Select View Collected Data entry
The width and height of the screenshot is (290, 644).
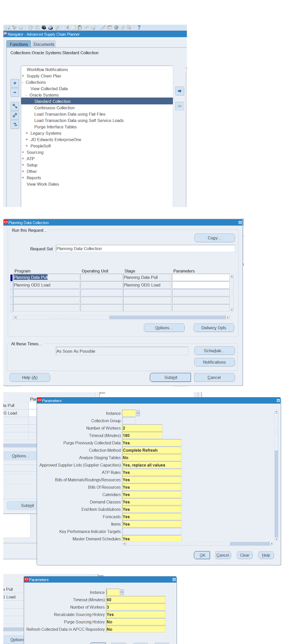click(x=49, y=89)
